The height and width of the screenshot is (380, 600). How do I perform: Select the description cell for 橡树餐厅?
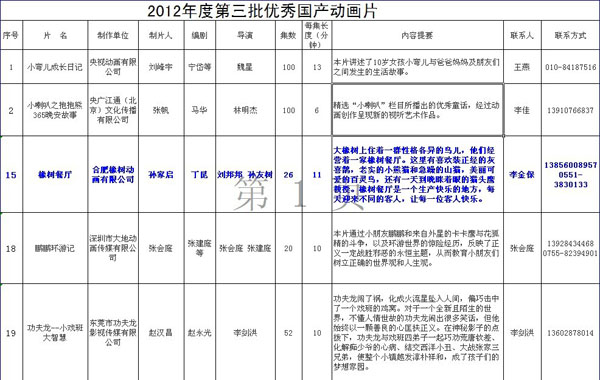pos(417,175)
